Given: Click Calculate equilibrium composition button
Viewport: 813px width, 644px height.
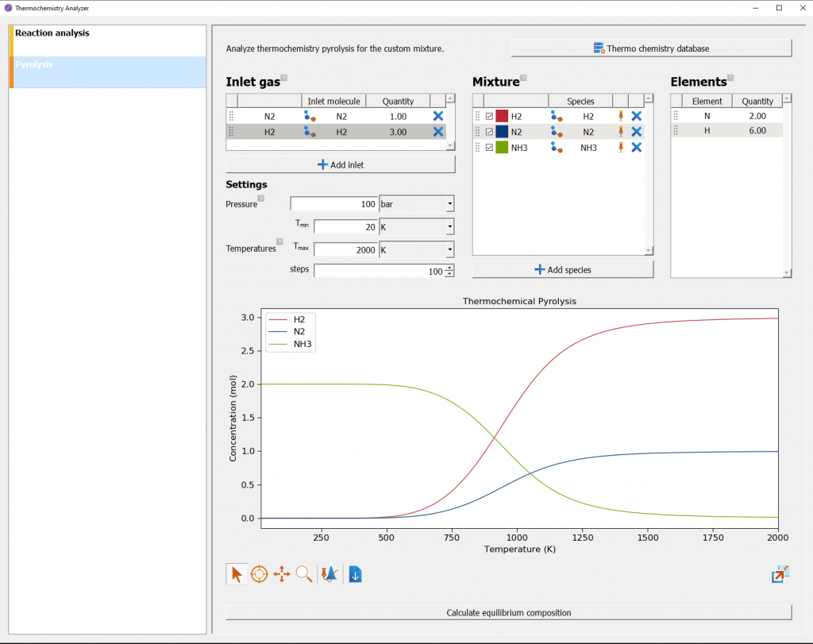Looking at the screenshot, I should coord(509,612).
